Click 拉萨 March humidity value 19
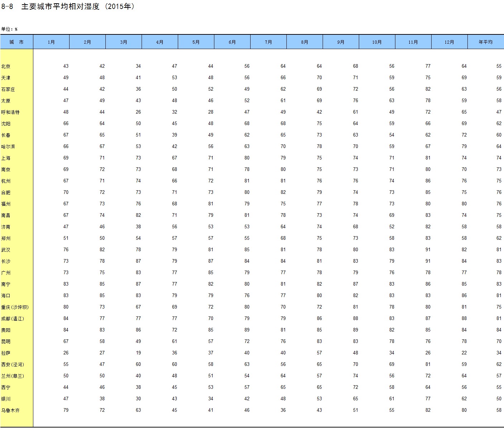This screenshot has width=504, height=439. pyautogui.click(x=138, y=353)
